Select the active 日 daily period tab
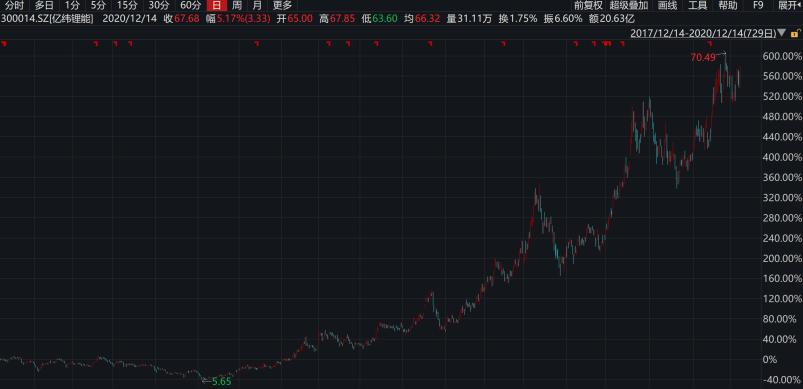 [217, 6]
